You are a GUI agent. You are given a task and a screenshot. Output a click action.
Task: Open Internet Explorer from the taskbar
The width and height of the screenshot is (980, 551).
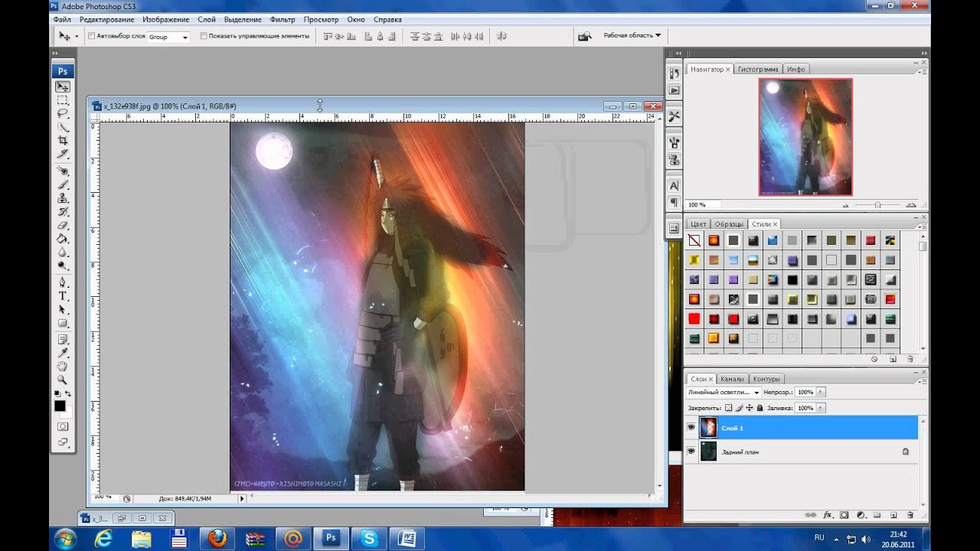tap(103, 538)
